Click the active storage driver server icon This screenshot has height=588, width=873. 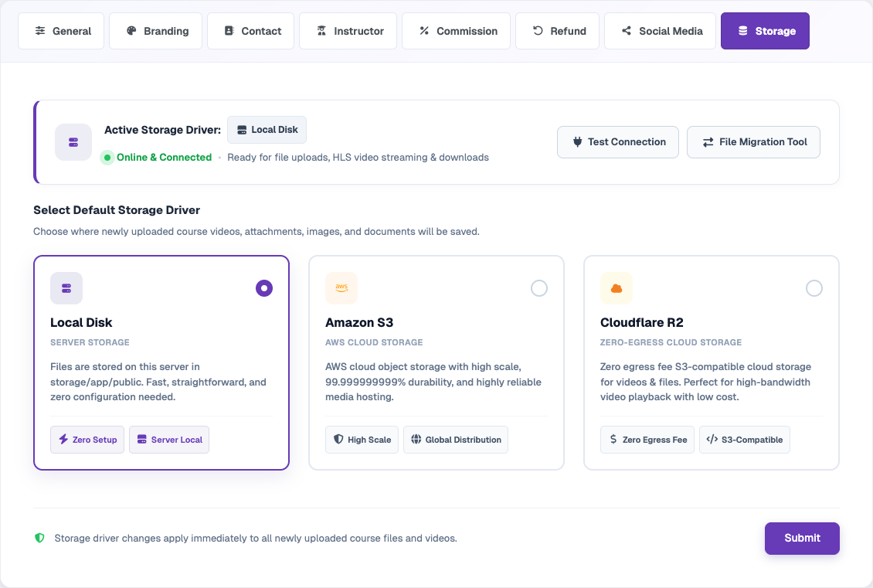tap(73, 142)
